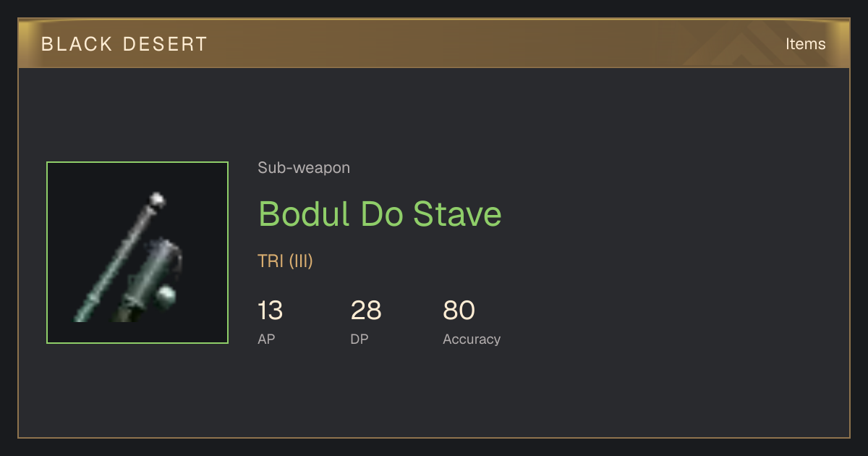
Task: Click the AP value 13
Action: pyautogui.click(x=270, y=311)
